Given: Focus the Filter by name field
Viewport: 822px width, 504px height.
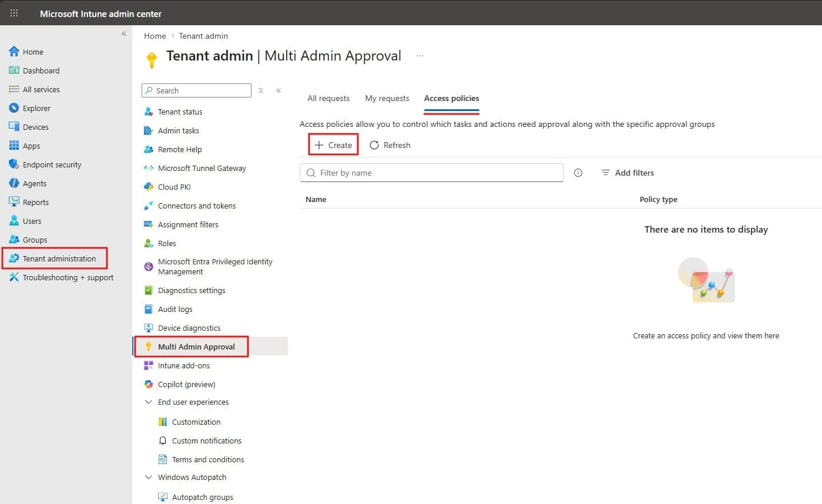Looking at the screenshot, I should 432,173.
